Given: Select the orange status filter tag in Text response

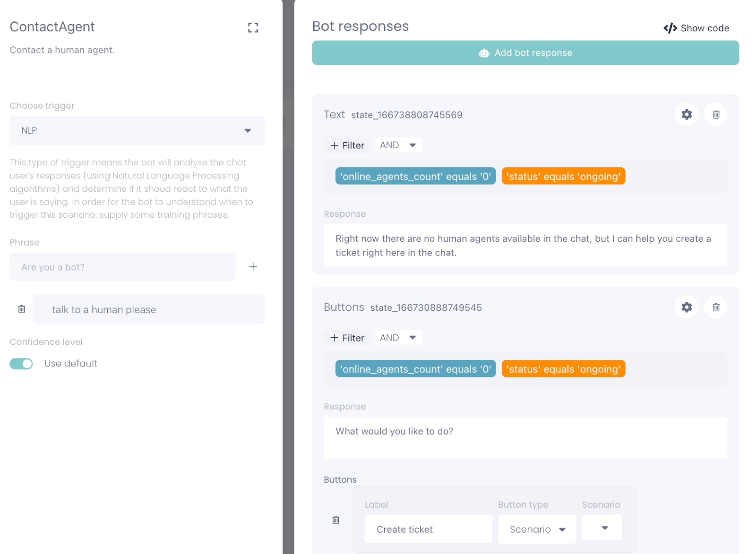Looking at the screenshot, I should tap(563, 177).
